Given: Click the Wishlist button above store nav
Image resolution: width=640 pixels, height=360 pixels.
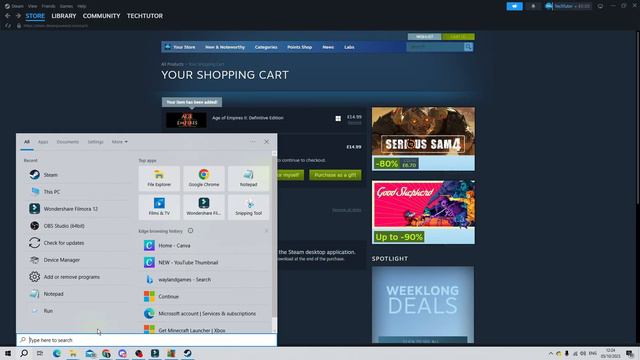Looking at the screenshot, I should (424, 37).
